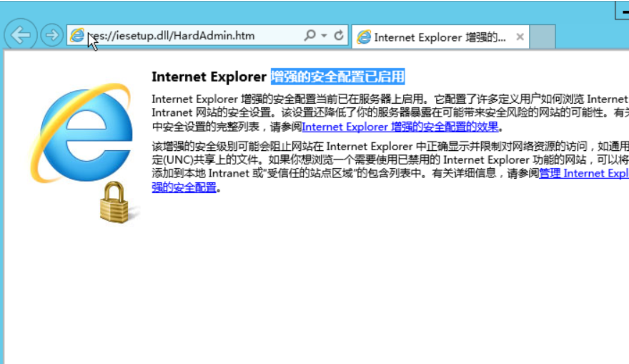Expand the address bar autocomplete dropdown arrow

324,36
